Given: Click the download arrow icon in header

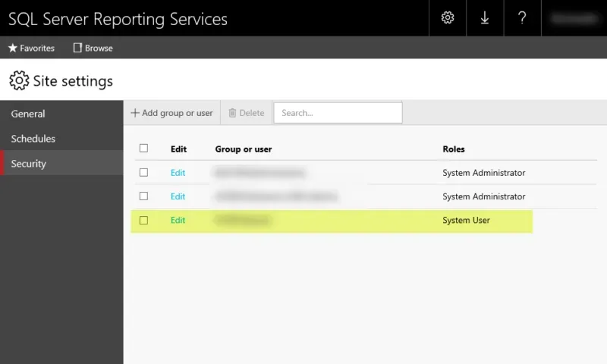Looking at the screenshot, I should tap(485, 18).
